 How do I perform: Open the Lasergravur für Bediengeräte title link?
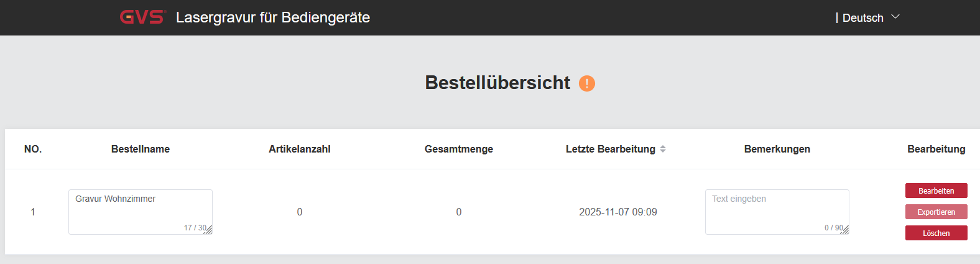click(x=273, y=17)
